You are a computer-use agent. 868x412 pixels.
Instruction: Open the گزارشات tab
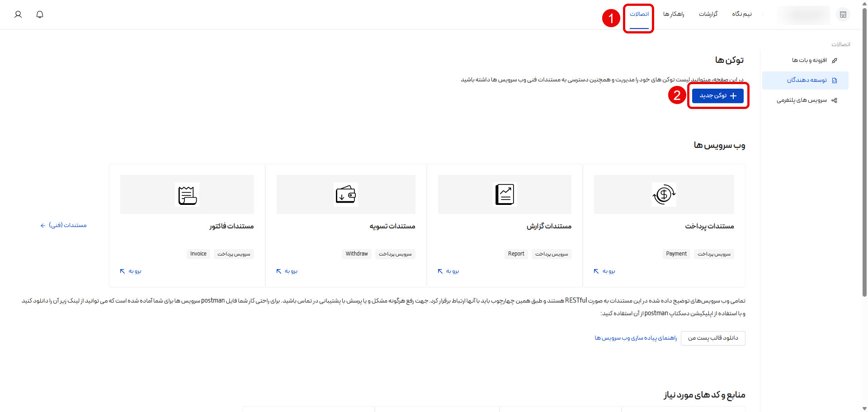pyautogui.click(x=708, y=14)
